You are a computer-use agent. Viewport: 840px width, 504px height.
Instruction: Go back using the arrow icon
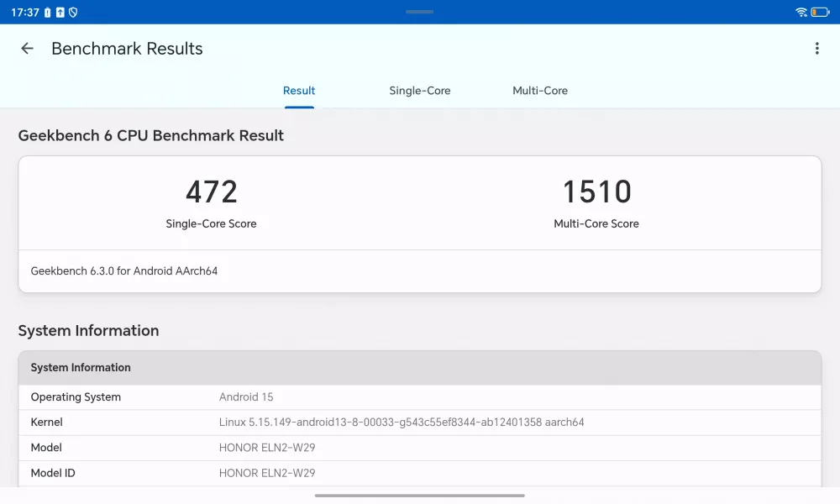pos(27,49)
